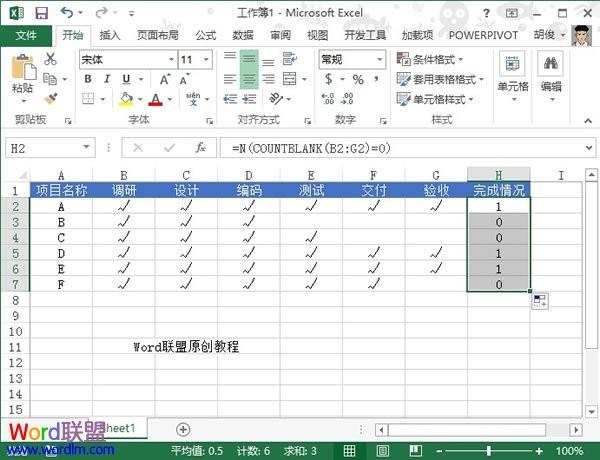Toggle Italic formatting

click(106, 80)
